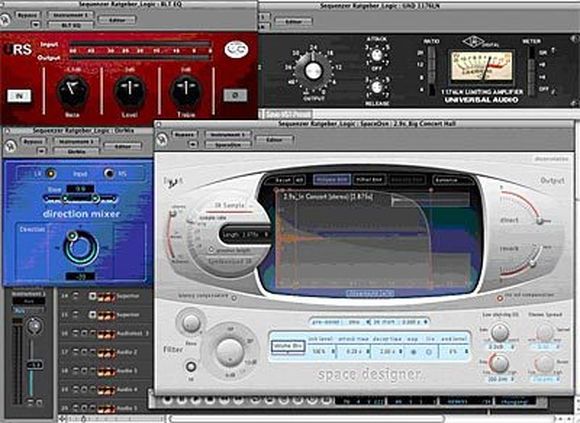Select the LR input mode in the direction mixer
The width and height of the screenshot is (580, 423).
tap(50, 173)
